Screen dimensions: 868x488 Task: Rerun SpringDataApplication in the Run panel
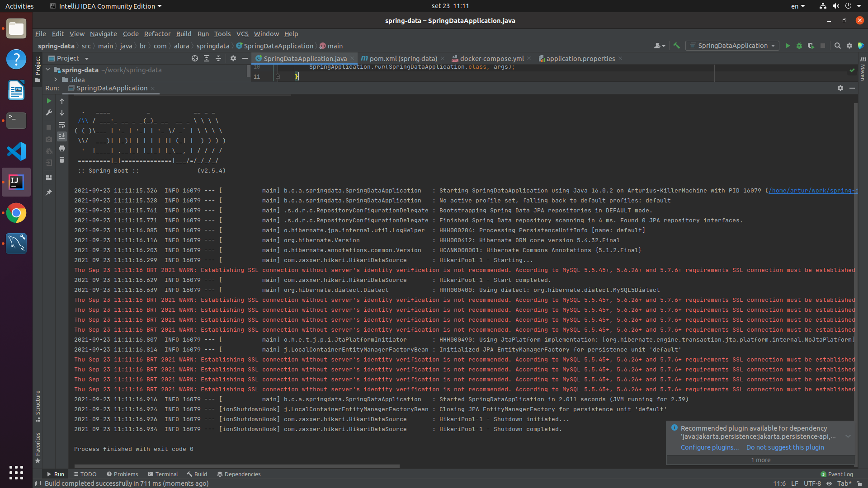(49, 101)
